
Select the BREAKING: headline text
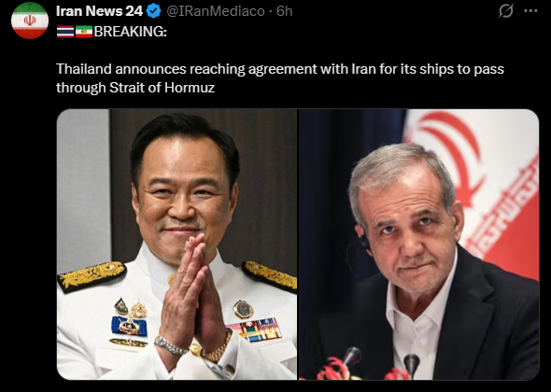click(131, 32)
